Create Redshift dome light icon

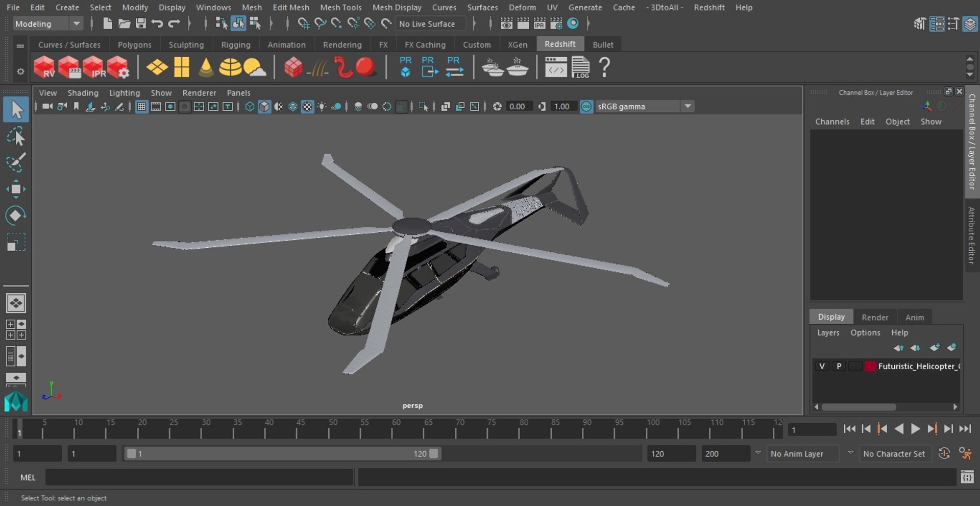pos(230,67)
